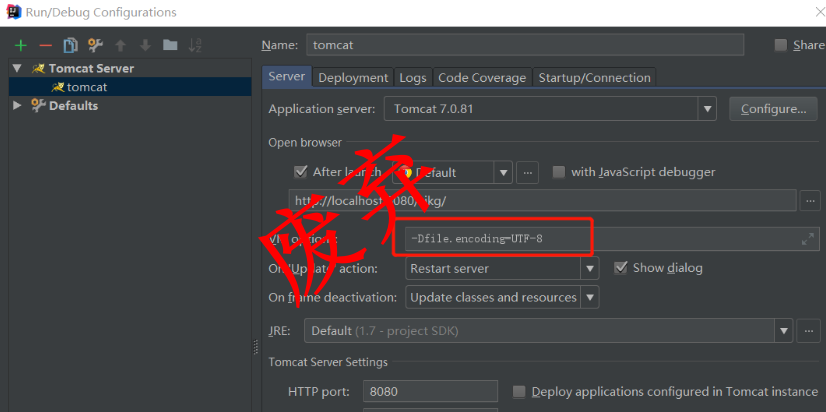This screenshot has width=826, height=412.
Task: Open URL field ellipsis button
Action: pos(810,200)
